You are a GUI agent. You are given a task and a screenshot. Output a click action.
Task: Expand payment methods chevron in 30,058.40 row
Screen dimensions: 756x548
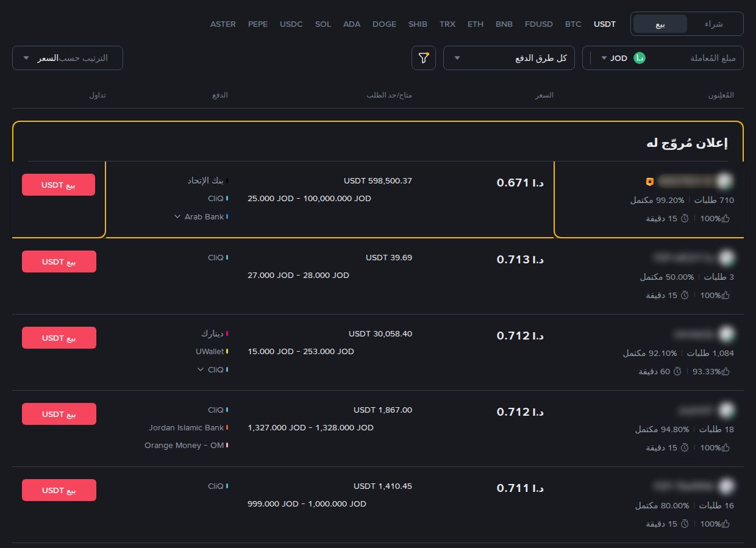click(201, 369)
